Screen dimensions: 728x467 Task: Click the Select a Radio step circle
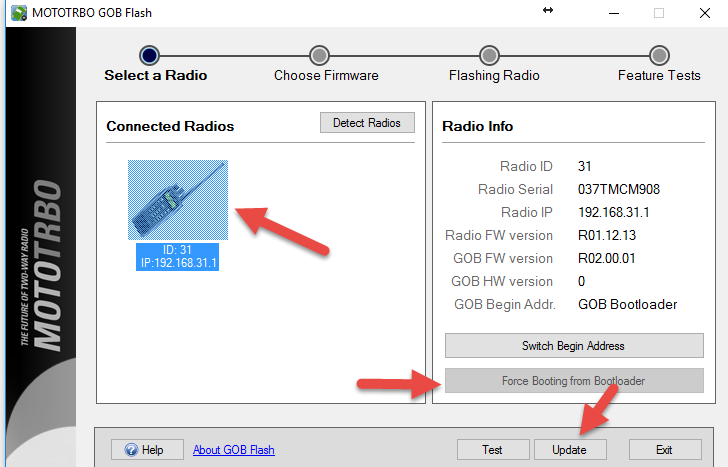click(x=149, y=55)
